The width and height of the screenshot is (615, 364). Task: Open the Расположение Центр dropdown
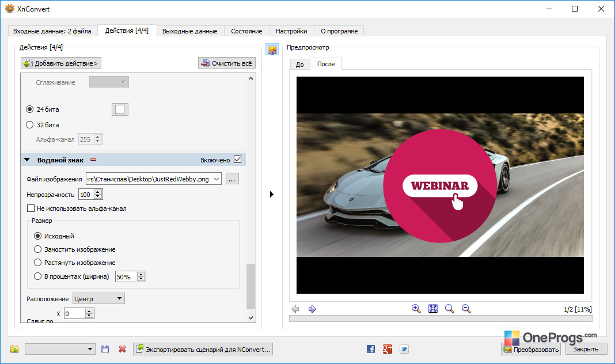(x=99, y=298)
